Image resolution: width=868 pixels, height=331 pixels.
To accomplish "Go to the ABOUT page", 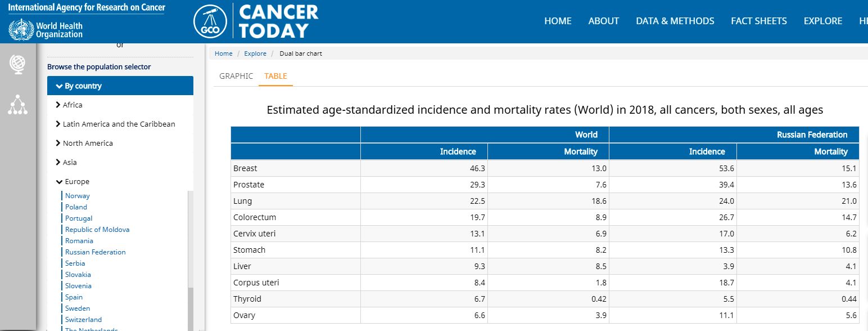I will (603, 21).
